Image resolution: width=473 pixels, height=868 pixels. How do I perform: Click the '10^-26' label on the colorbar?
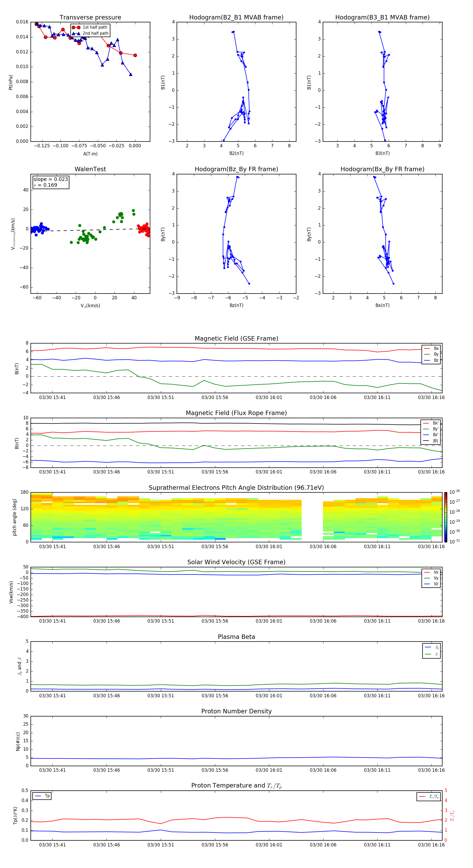[455, 492]
